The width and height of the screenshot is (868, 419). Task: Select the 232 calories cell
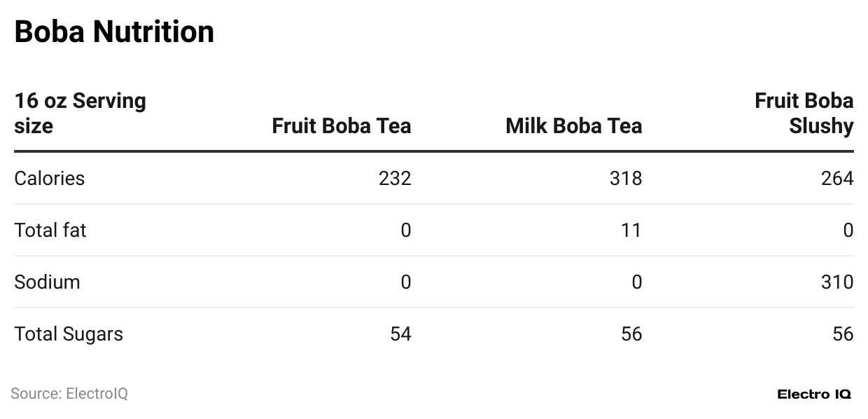click(x=395, y=179)
